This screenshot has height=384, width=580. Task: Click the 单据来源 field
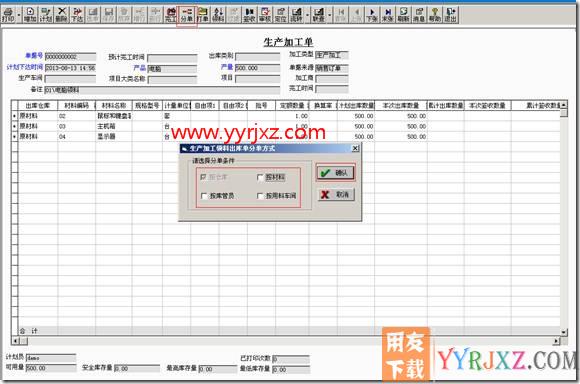point(332,68)
